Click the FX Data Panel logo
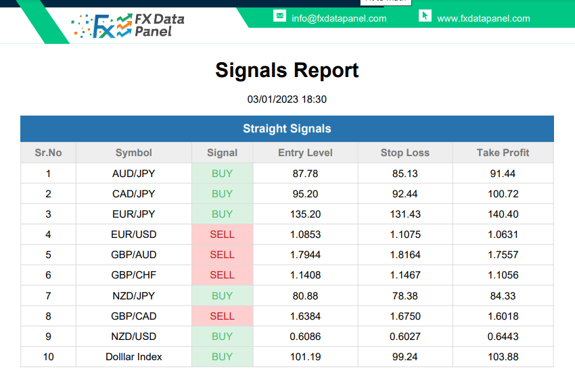575x392 pixels. [128, 26]
